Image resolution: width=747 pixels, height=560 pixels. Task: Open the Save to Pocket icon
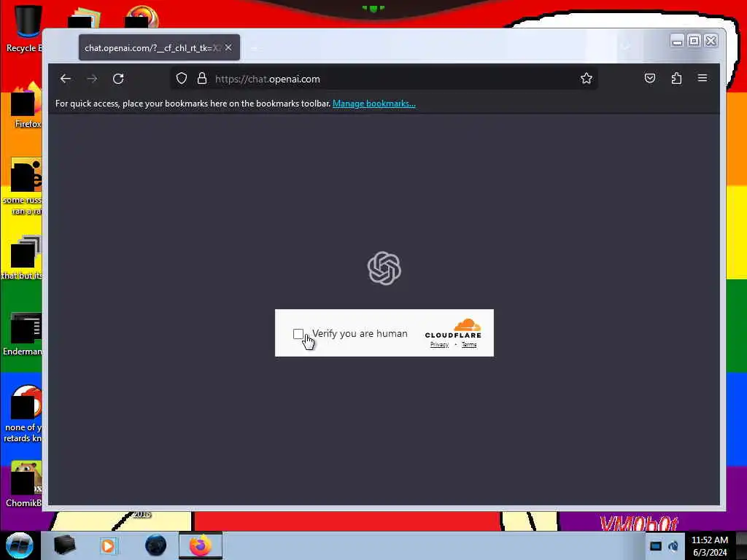(x=650, y=79)
